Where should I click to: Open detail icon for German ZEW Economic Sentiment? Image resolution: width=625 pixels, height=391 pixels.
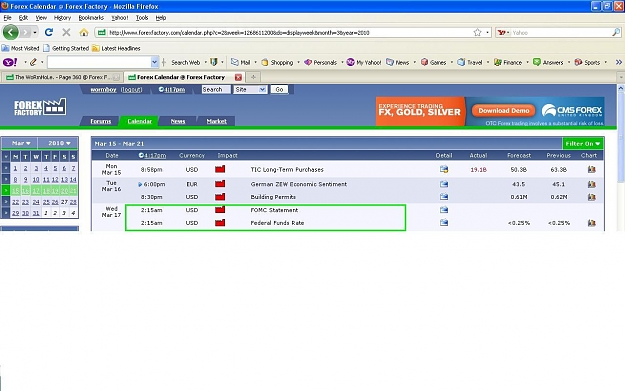coord(444,184)
